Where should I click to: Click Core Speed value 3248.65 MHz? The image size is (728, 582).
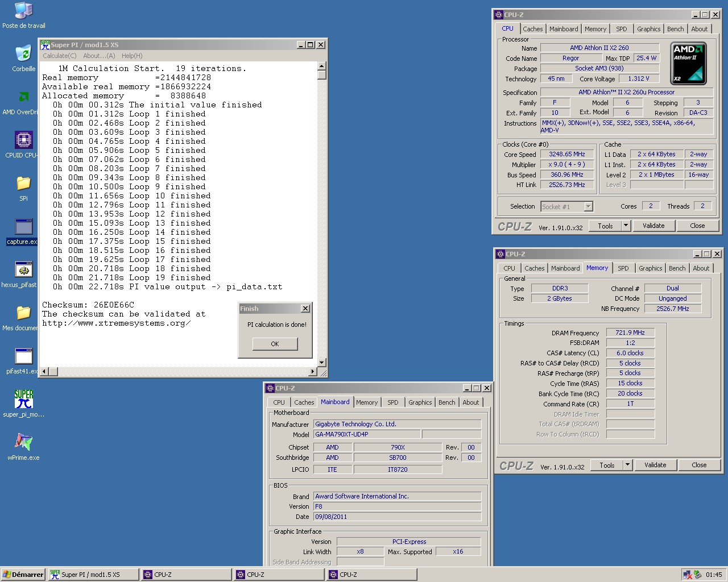(567, 154)
